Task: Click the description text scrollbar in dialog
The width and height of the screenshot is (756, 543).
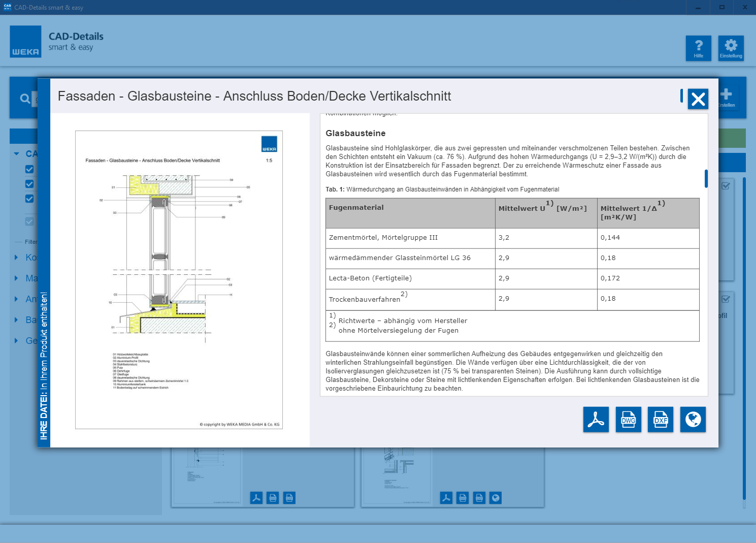Action: tap(706, 179)
